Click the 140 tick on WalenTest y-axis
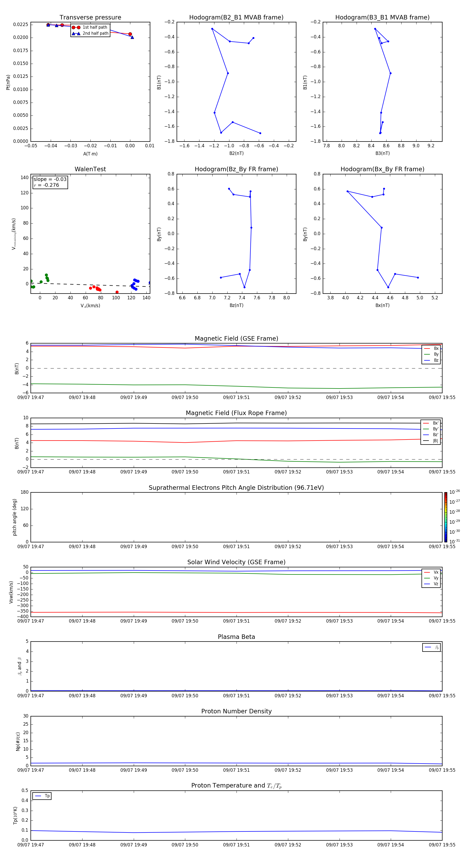 click(x=25, y=178)
